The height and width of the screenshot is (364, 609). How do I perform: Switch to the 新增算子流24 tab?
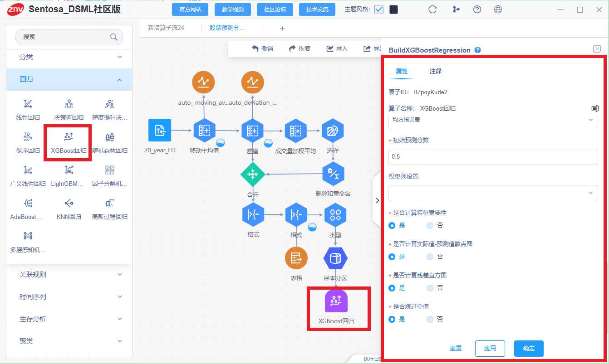[x=166, y=28]
